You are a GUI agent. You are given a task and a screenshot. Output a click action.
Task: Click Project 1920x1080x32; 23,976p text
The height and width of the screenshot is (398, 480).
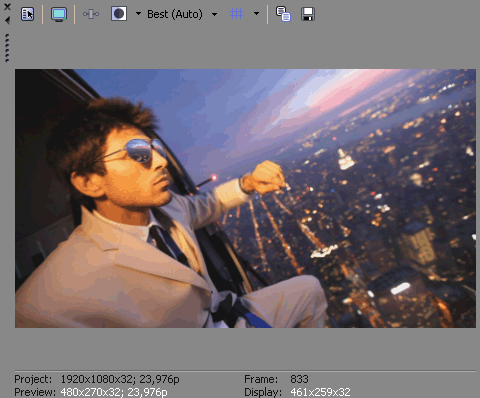pyautogui.click(x=97, y=379)
